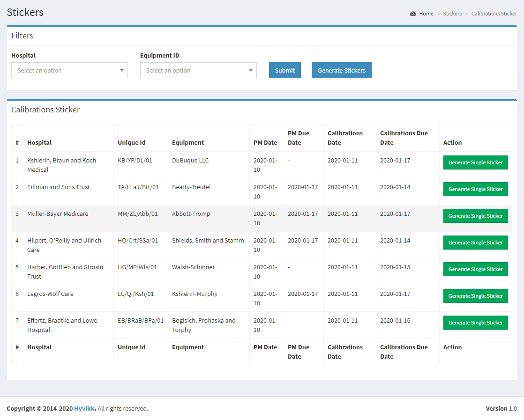Generate single sticker for Walsh-Schinner row
This screenshot has height=420, width=524.
tap(476, 269)
